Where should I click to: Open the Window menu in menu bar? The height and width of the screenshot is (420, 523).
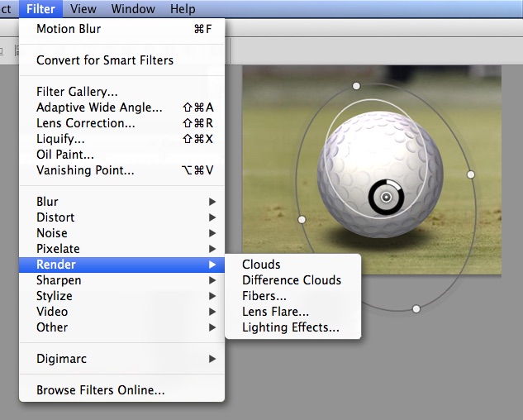(x=133, y=9)
